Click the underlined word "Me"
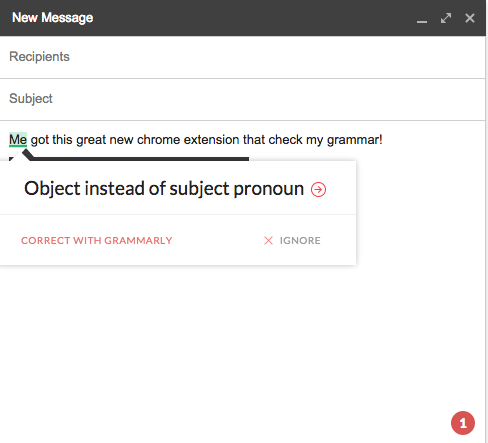This screenshot has height=443, width=488. tap(18, 140)
